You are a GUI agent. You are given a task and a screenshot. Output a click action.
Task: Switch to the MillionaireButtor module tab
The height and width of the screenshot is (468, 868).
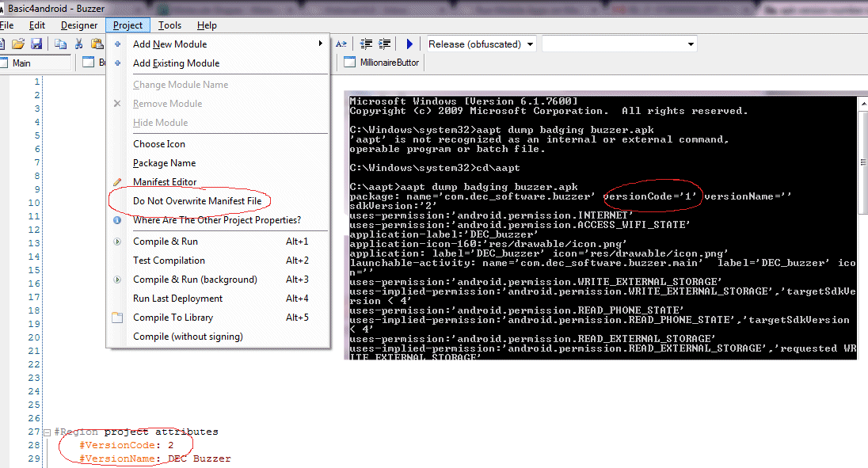(x=382, y=62)
